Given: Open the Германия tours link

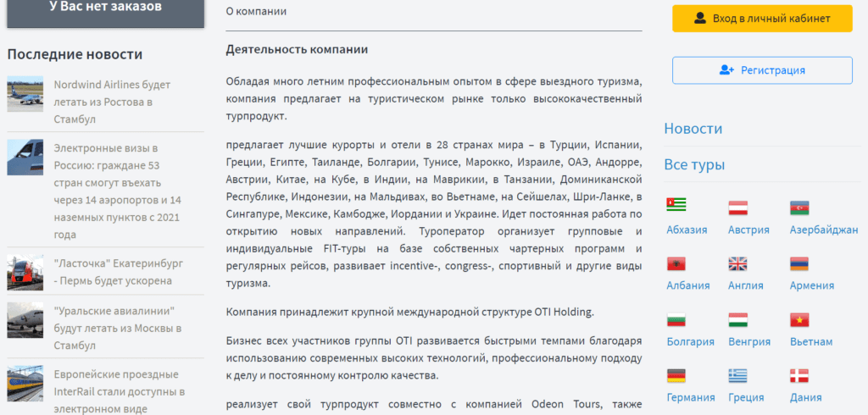Looking at the screenshot, I should (691, 397).
